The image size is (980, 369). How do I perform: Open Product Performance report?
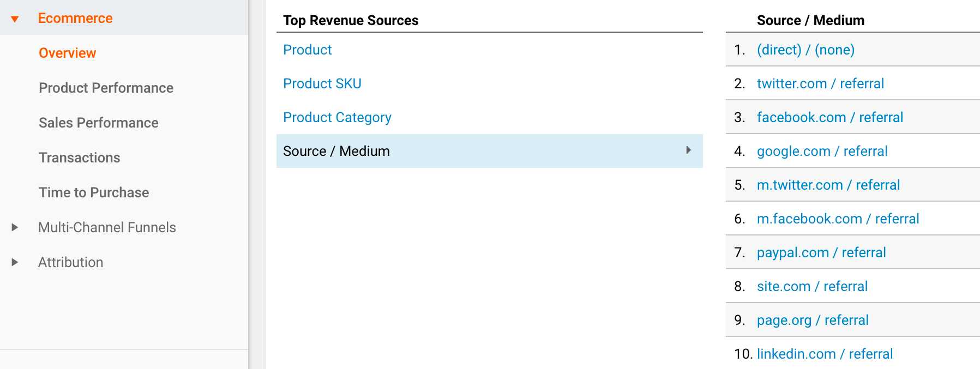(x=106, y=88)
